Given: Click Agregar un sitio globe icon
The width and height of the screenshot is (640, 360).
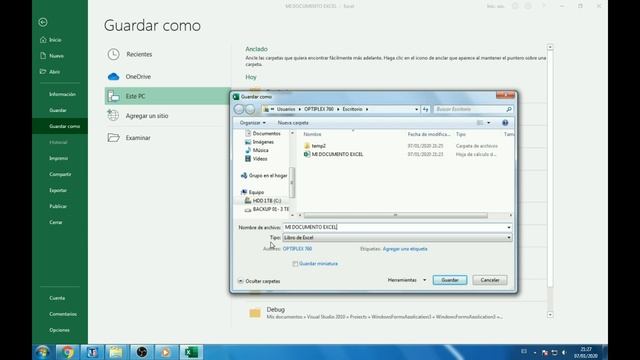Looking at the screenshot, I should [113, 116].
